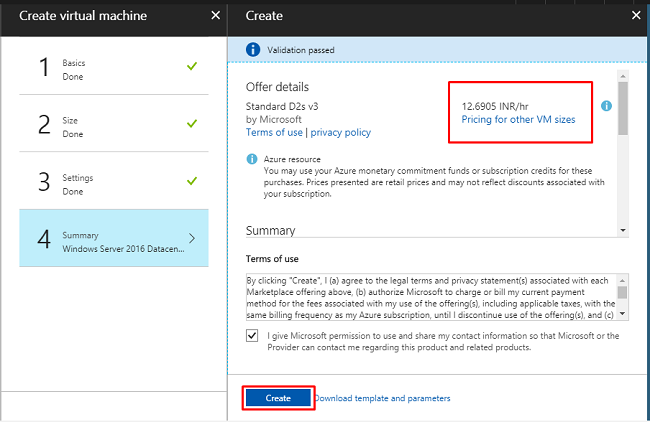Click the Basics step green checkmark
The height and width of the screenshot is (422, 650).
point(191,67)
